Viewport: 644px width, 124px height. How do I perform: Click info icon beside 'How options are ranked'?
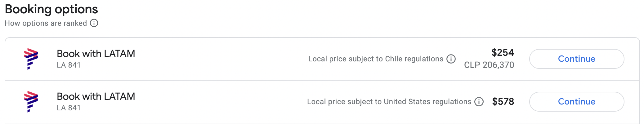tap(94, 23)
